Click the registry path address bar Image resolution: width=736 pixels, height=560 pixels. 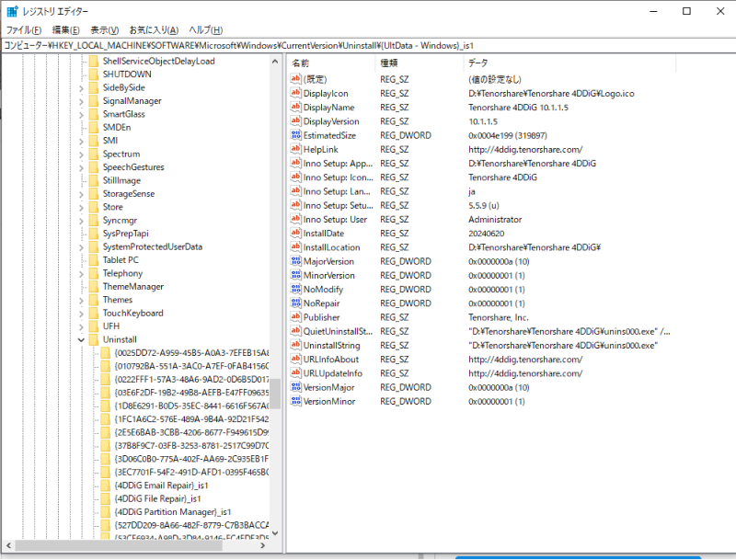(368, 44)
